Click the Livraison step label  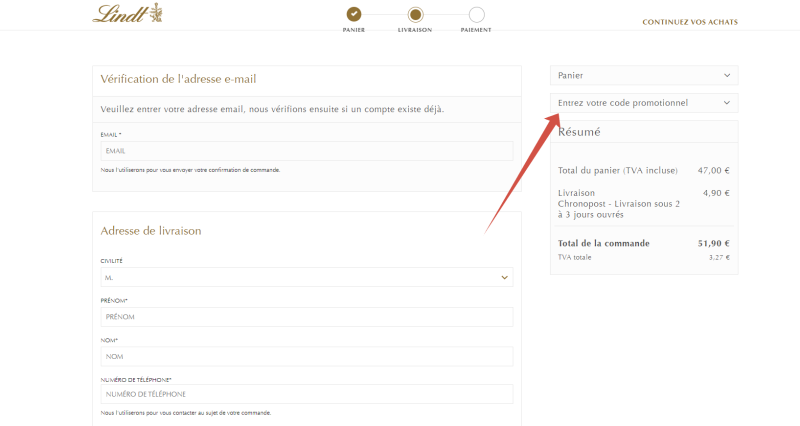415,30
